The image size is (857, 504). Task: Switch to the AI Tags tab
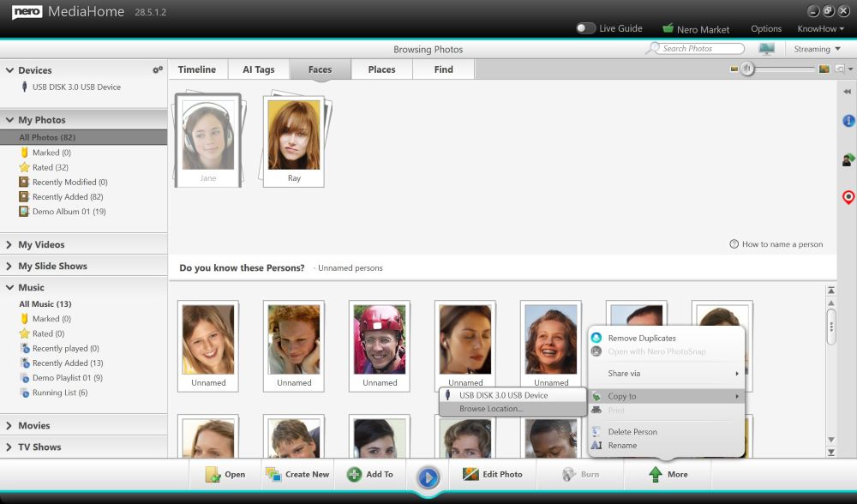[259, 69]
